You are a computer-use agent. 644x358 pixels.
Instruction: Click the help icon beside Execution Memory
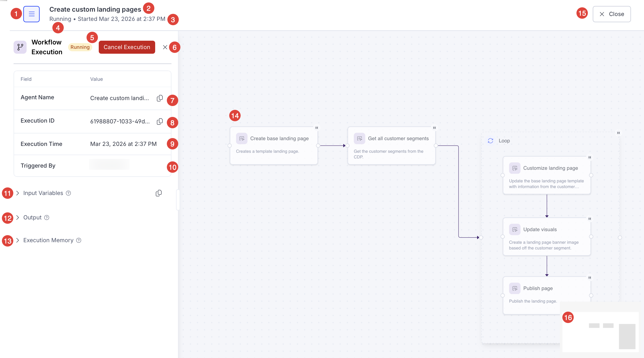coord(78,240)
